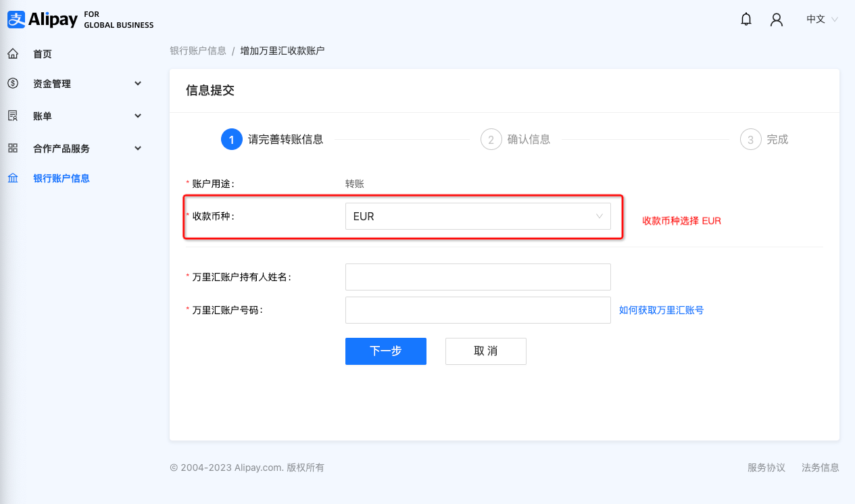Screen dimensions: 855x504
Task: Select the 银行账户信息 bank icon
Action: [12, 178]
